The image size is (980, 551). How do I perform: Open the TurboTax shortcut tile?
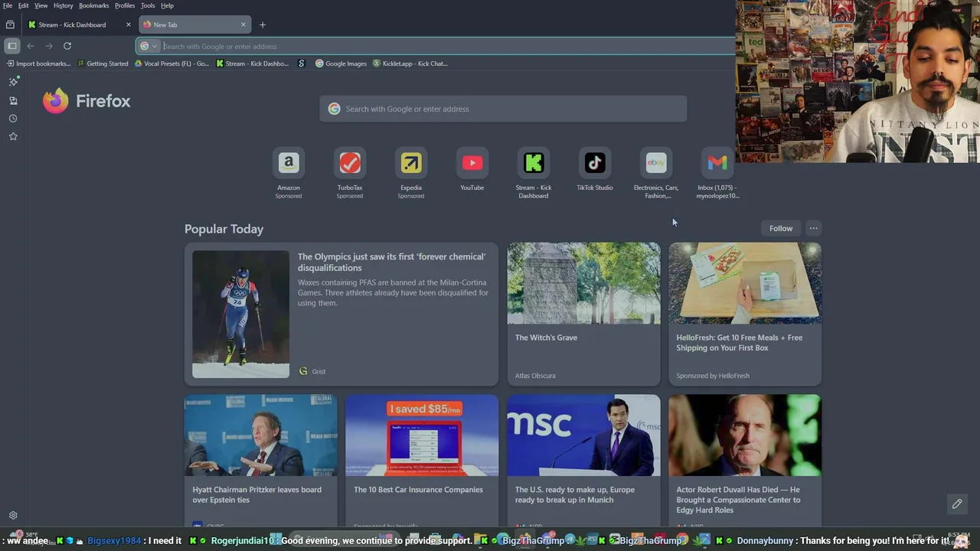[350, 174]
